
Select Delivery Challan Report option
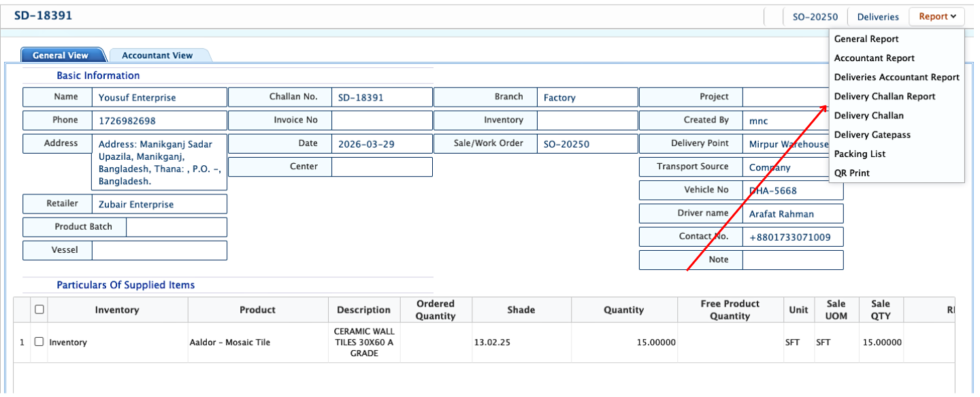tap(884, 97)
